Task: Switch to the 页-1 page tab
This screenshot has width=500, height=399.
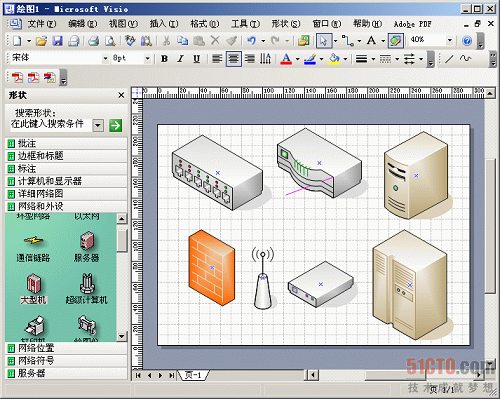Action: click(x=193, y=375)
